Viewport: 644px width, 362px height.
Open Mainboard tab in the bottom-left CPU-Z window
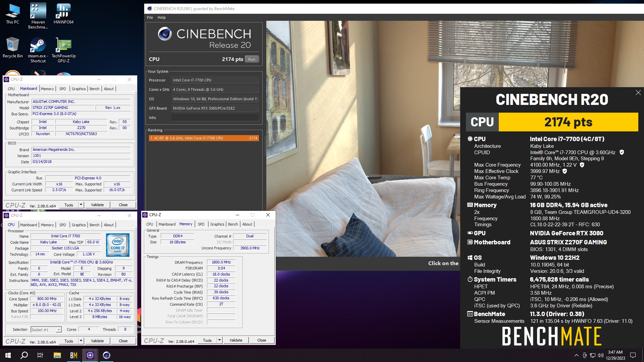[x=29, y=225]
